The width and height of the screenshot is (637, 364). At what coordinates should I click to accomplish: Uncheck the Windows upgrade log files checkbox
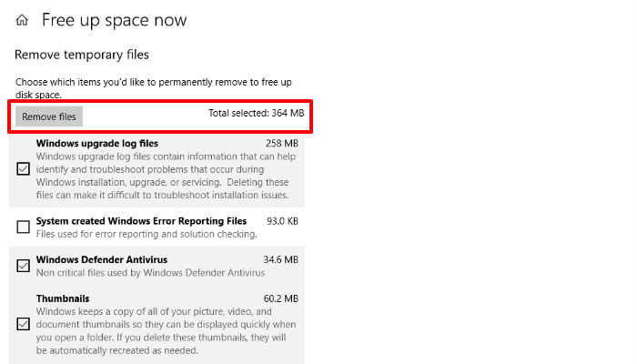click(23, 168)
